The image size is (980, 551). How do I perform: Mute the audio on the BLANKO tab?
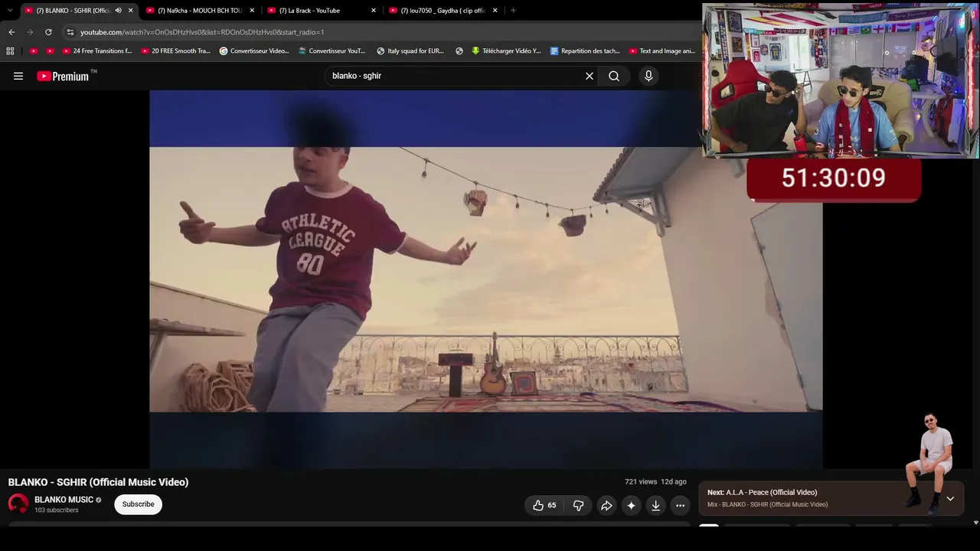118,11
